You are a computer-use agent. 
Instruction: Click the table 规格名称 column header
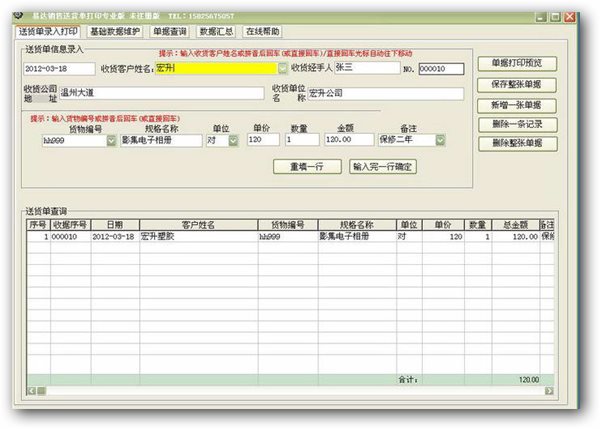[x=357, y=225]
